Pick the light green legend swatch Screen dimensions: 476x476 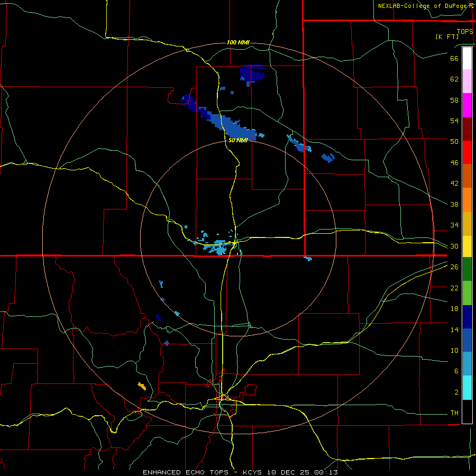(x=467, y=293)
